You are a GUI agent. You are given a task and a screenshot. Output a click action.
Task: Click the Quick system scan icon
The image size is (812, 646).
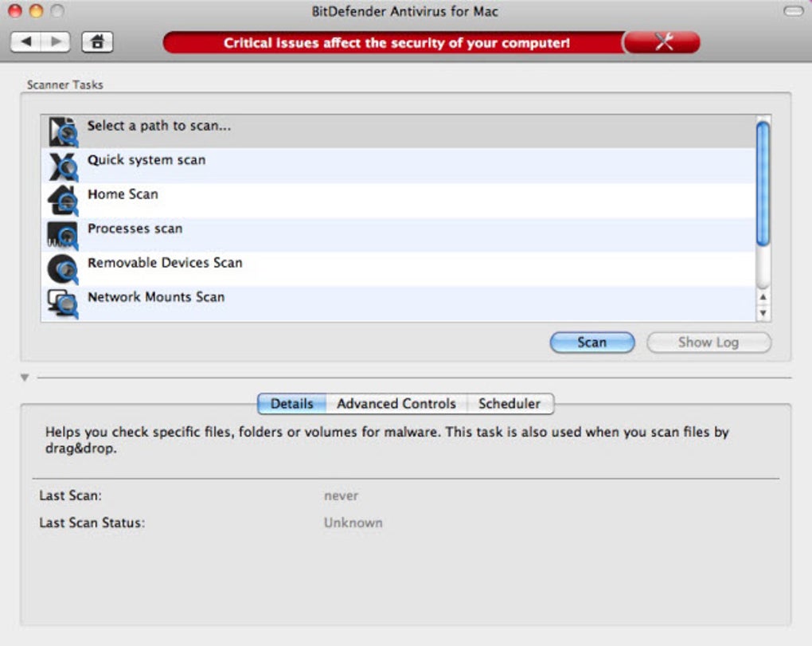(x=63, y=166)
